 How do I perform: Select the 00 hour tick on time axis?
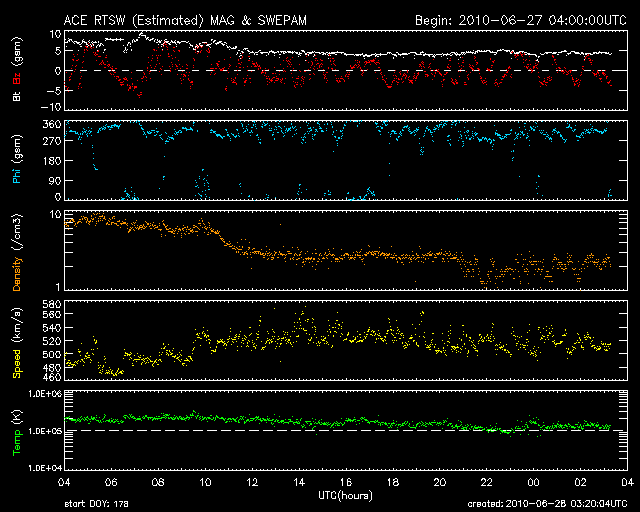[534, 483]
